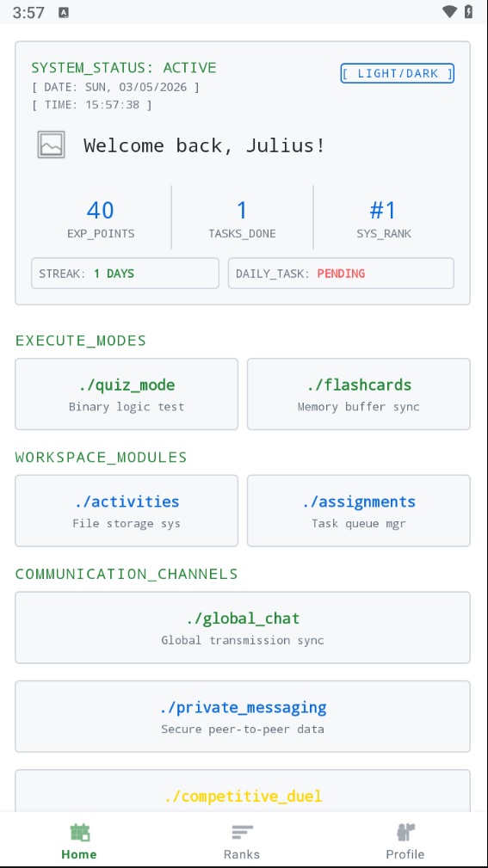This screenshot has width=488, height=868.
Task: Open ./activities module
Action: (127, 510)
